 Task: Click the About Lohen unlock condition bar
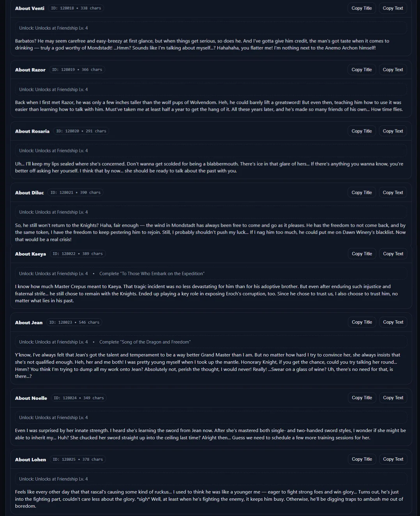tap(211, 479)
